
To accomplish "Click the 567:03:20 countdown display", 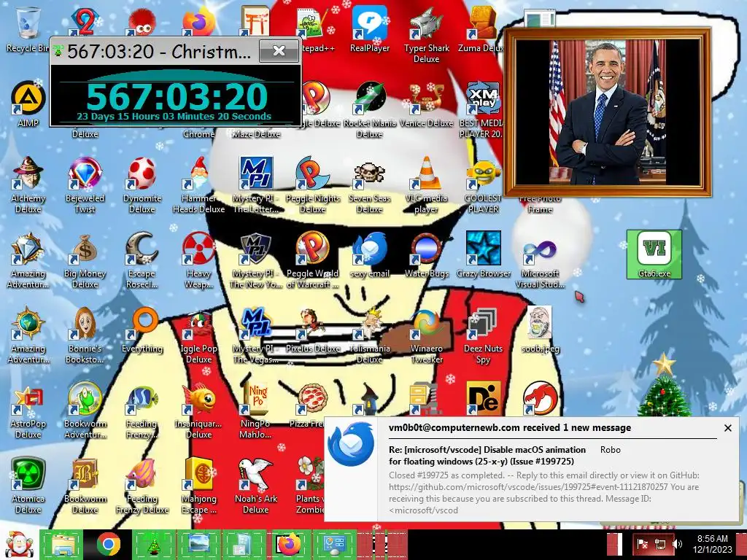I will coord(177,97).
